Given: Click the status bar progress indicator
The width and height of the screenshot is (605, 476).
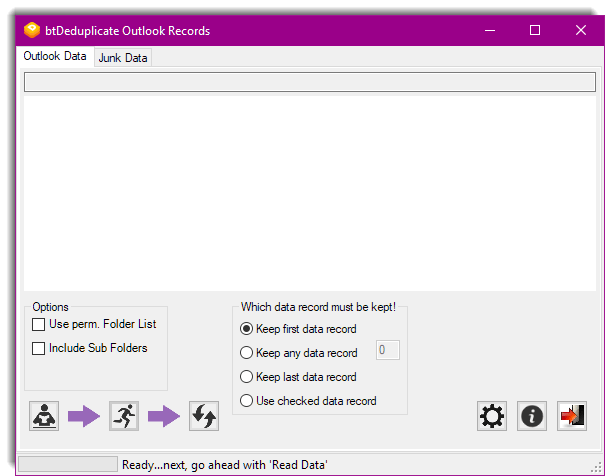Looking at the screenshot, I should [67, 464].
